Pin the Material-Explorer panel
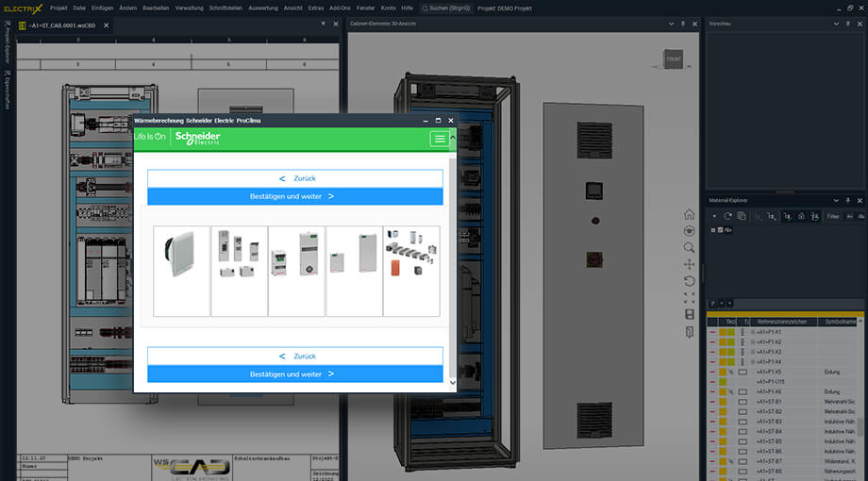This screenshot has height=481, width=868. click(848, 200)
